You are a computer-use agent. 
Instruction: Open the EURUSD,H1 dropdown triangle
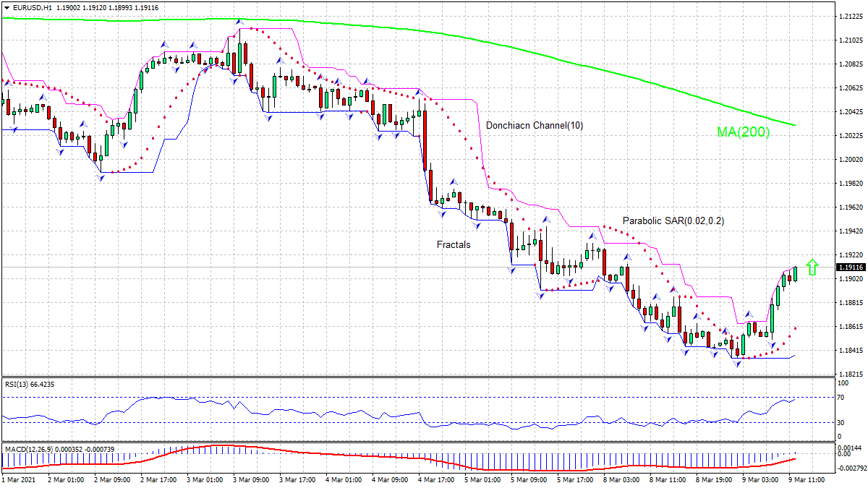tap(7, 6)
